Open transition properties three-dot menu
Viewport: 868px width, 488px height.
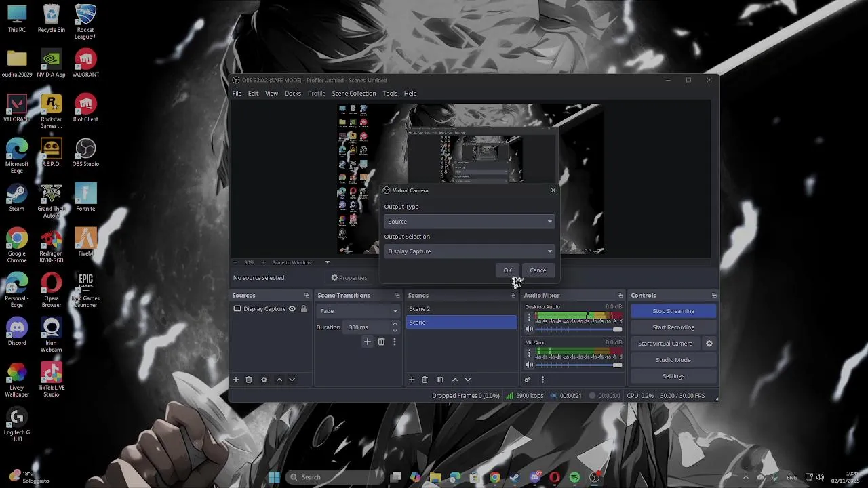(394, 342)
